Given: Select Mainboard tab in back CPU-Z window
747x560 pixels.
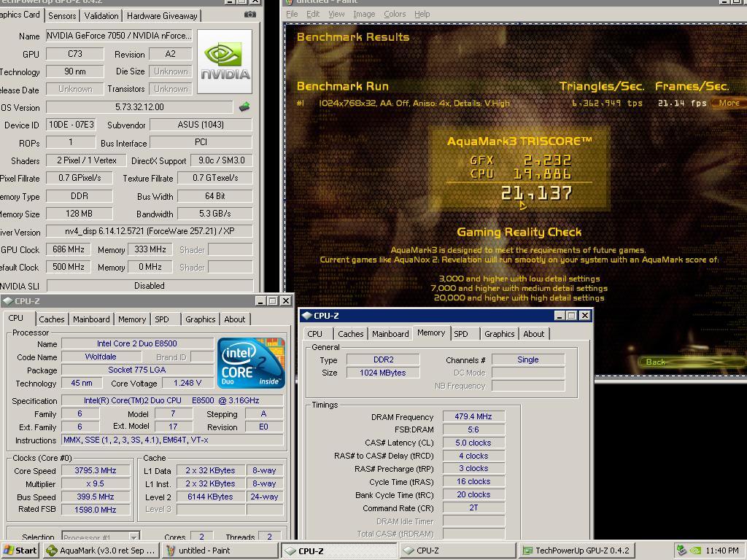Looking at the screenshot, I should click(x=91, y=319).
